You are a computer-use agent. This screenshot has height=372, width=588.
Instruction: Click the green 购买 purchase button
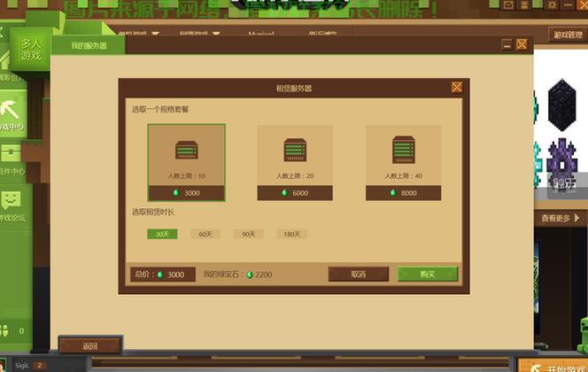[428, 274]
